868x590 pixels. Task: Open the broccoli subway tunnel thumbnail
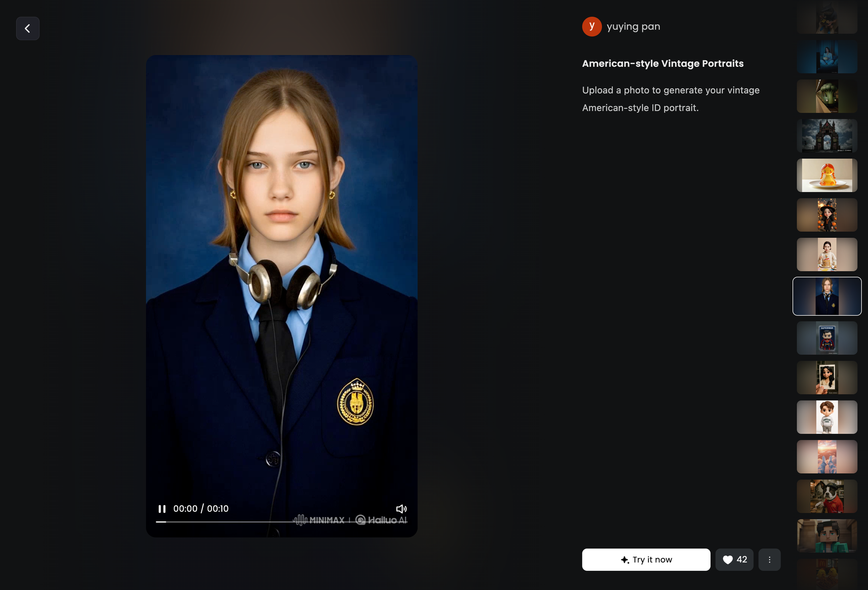pyautogui.click(x=827, y=96)
